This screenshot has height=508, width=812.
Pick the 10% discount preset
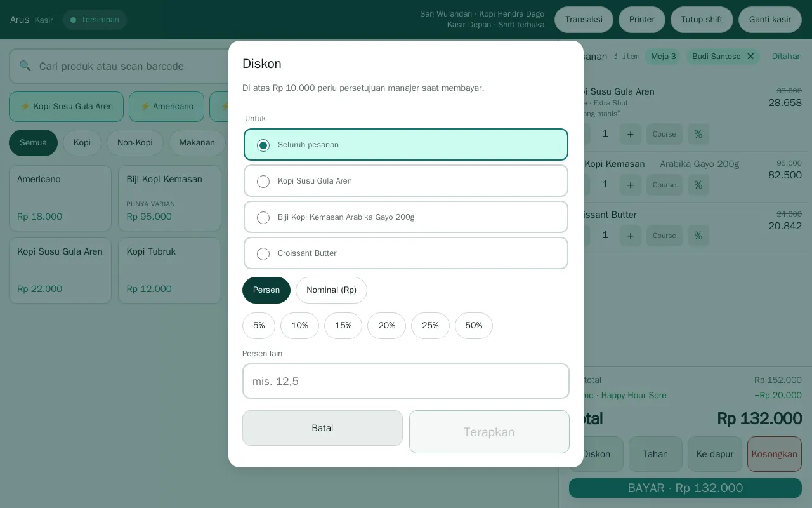coord(299,326)
